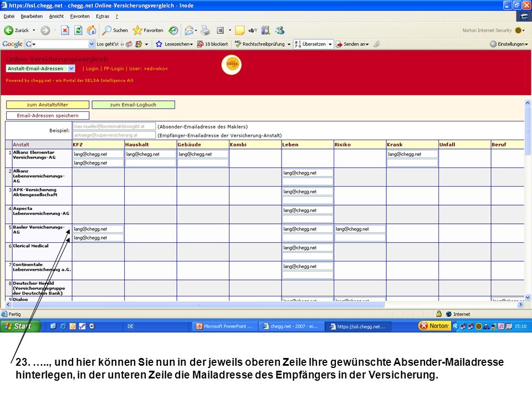Click the mail envelope icon
Image resolution: width=532 pixels, height=399 pixels.
[x=189, y=30]
